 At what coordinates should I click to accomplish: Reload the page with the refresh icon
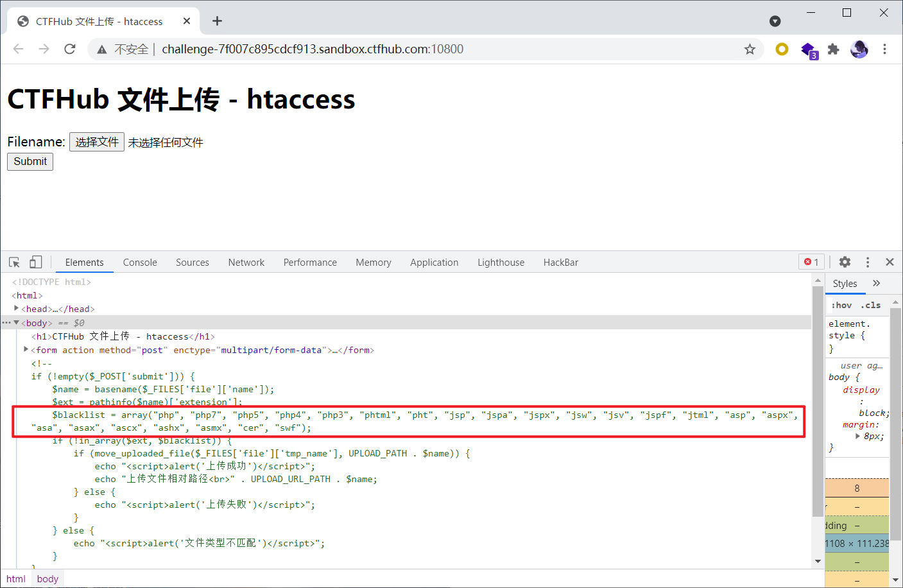70,49
